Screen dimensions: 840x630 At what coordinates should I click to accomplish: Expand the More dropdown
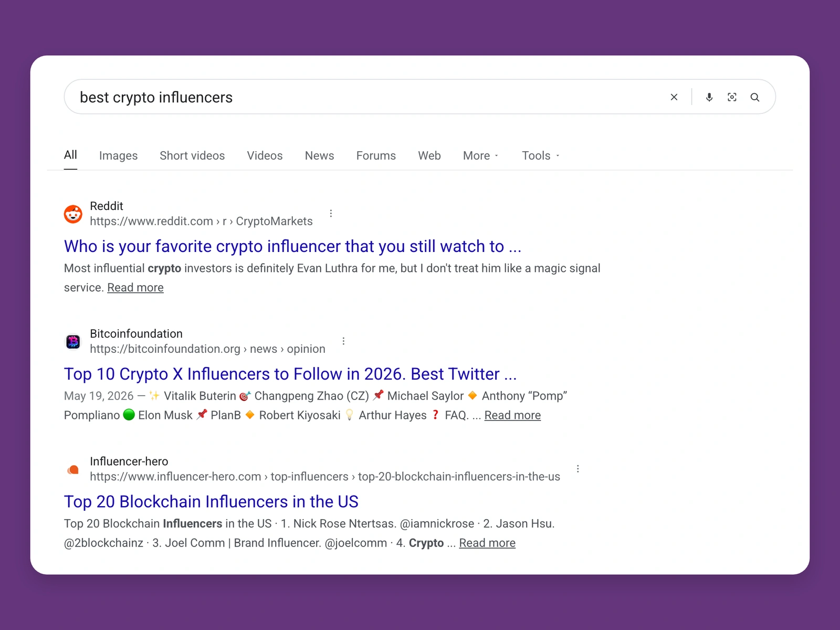(481, 155)
